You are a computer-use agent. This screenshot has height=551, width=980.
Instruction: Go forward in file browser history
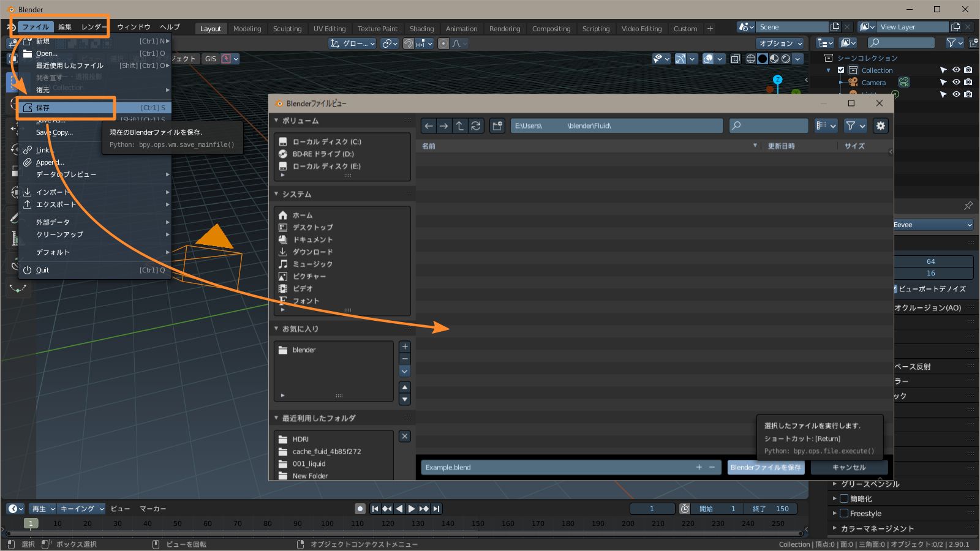(444, 126)
